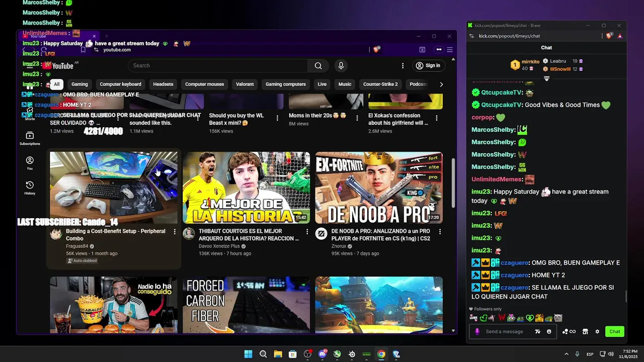Click the Kick chat scrollbar thumb
This screenshot has height=362, width=644.
(626, 296)
